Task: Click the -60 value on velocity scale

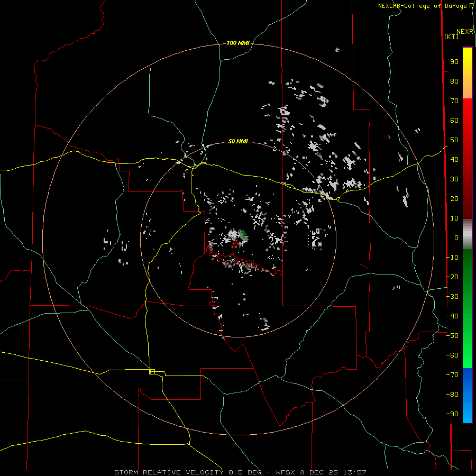Action: tap(452, 355)
